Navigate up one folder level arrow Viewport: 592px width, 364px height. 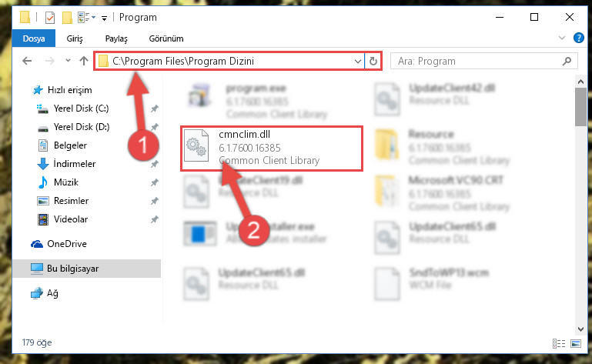click(84, 61)
